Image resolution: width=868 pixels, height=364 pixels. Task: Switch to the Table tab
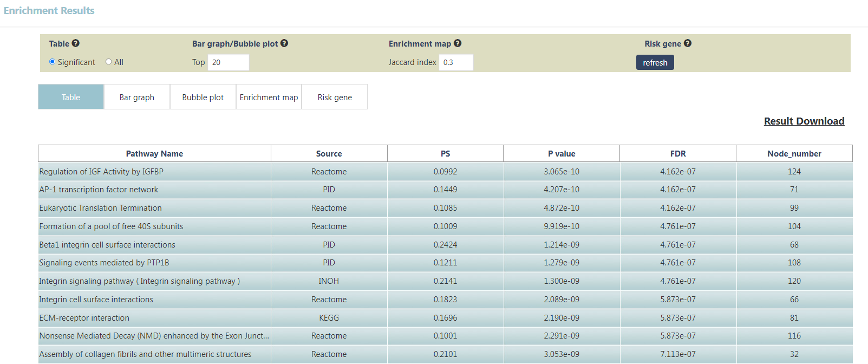point(71,97)
